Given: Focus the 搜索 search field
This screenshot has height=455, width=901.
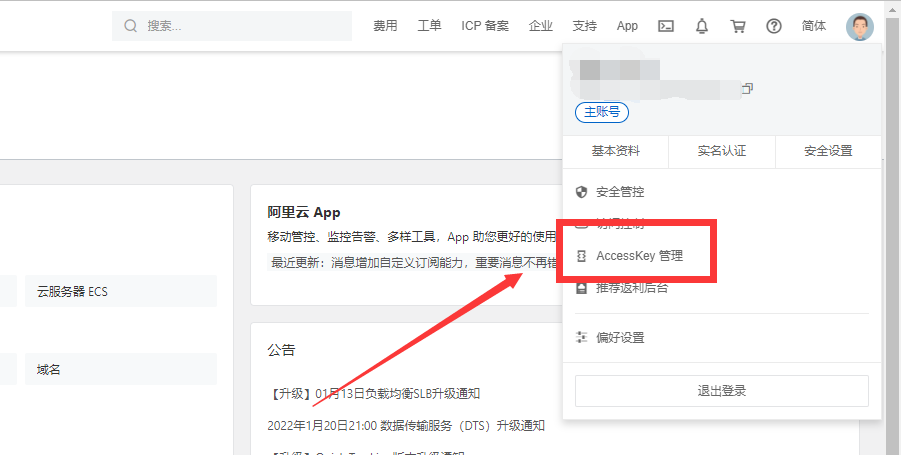Looking at the screenshot, I should click(x=232, y=26).
